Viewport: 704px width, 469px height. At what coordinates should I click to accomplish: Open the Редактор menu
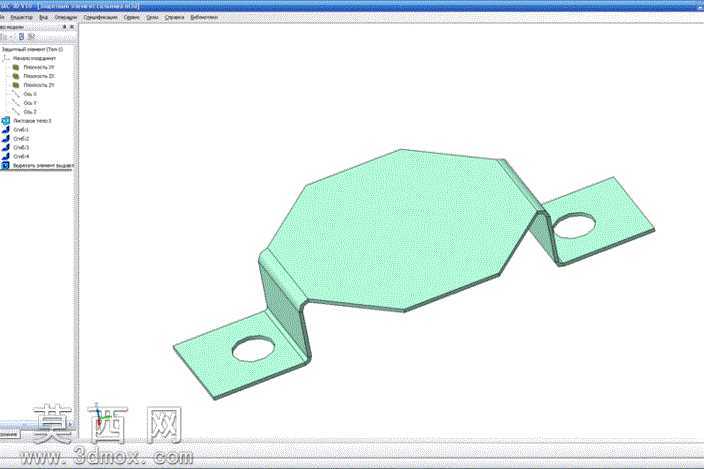point(21,18)
